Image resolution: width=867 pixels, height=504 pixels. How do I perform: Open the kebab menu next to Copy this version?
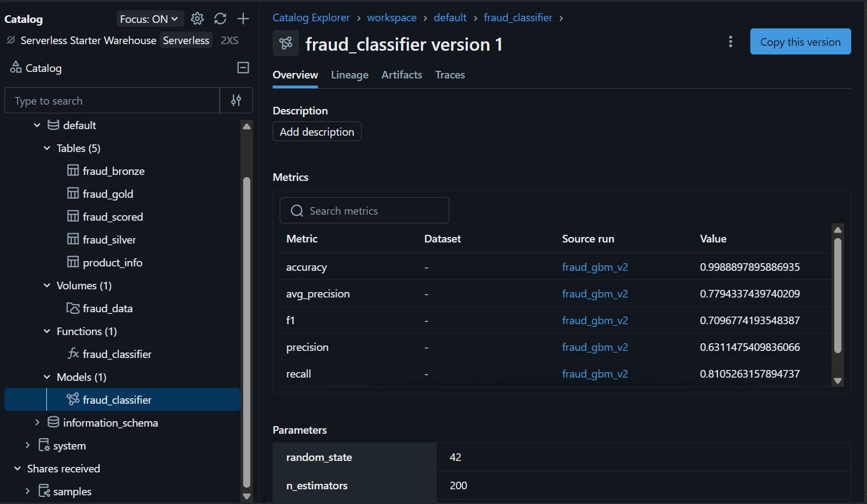pos(731,41)
